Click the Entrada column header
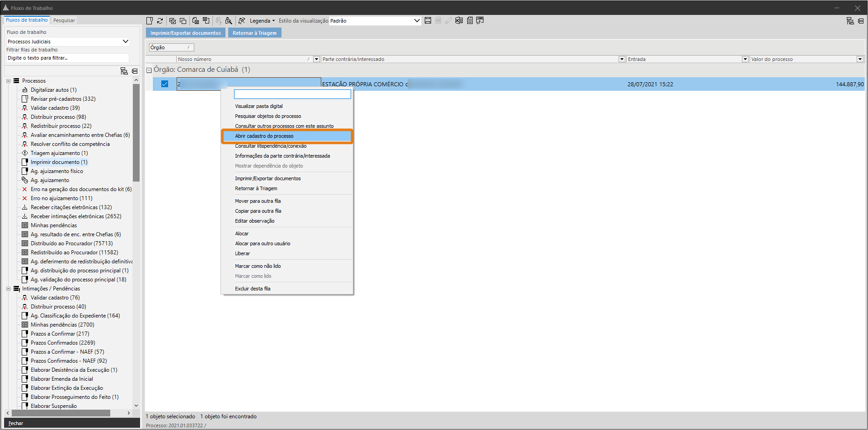 tap(684, 59)
